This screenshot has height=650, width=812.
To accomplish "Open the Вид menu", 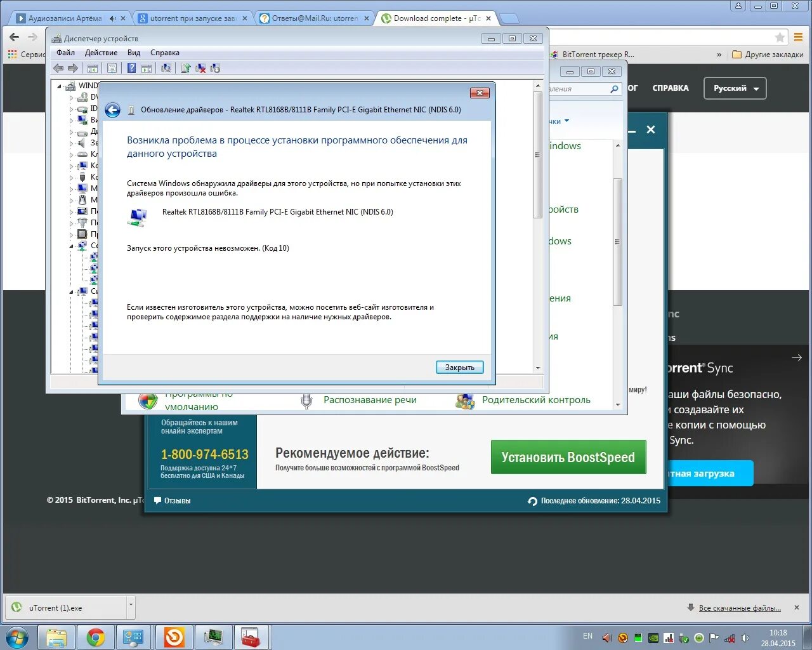I will point(134,53).
